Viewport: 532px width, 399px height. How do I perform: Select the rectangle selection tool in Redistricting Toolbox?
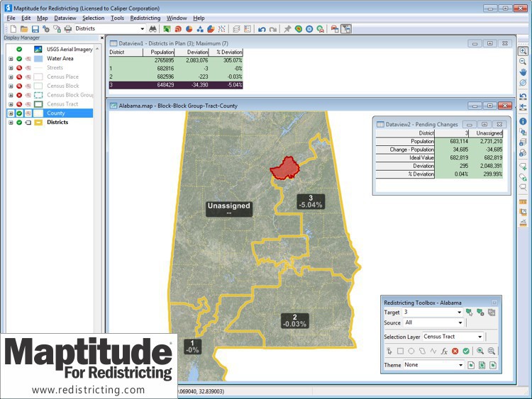pyautogui.click(x=400, y=351)
